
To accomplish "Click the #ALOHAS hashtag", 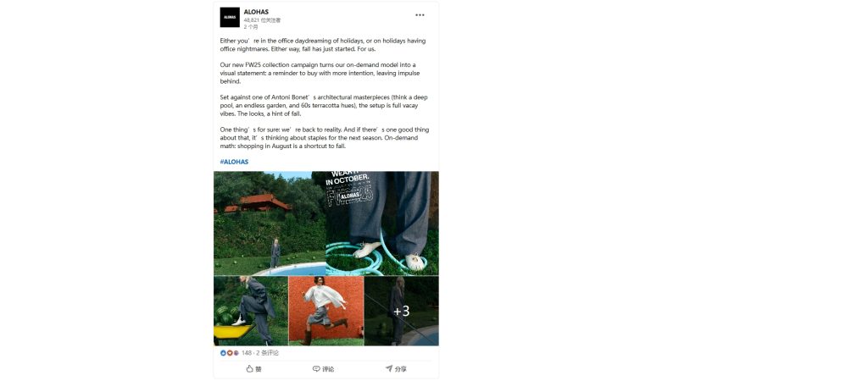I will (x=234, y=162).
